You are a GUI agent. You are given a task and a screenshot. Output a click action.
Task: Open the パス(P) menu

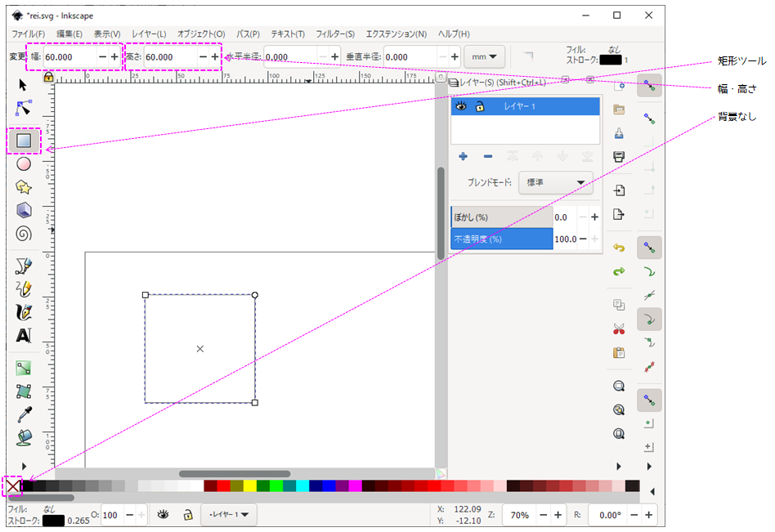[x=249, y=34]
